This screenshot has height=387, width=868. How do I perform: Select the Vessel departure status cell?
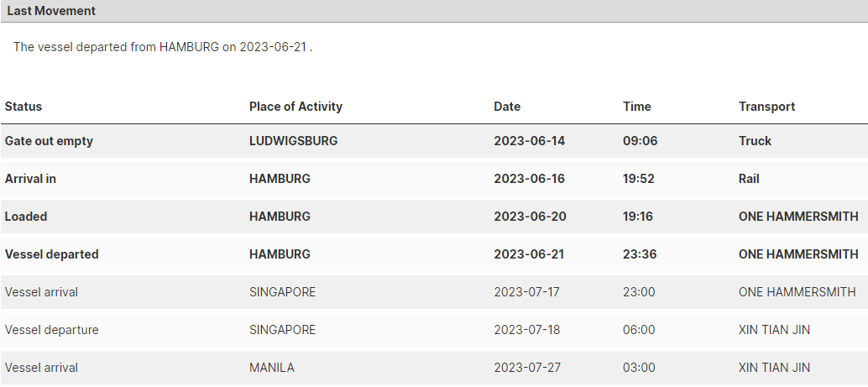[x=51, y=330]
